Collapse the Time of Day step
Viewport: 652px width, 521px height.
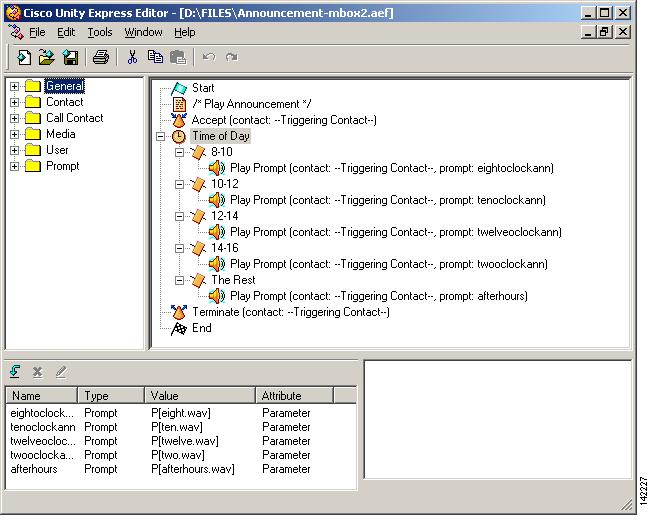161,136
